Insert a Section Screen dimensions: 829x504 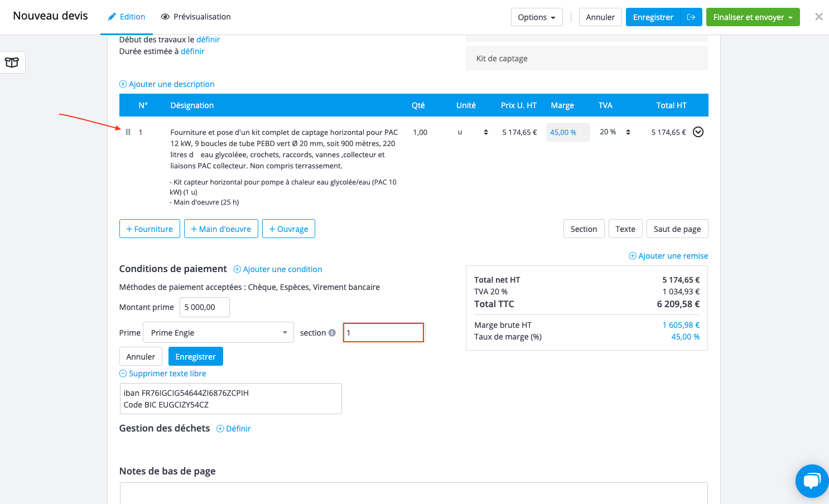[x=584, y=229]
